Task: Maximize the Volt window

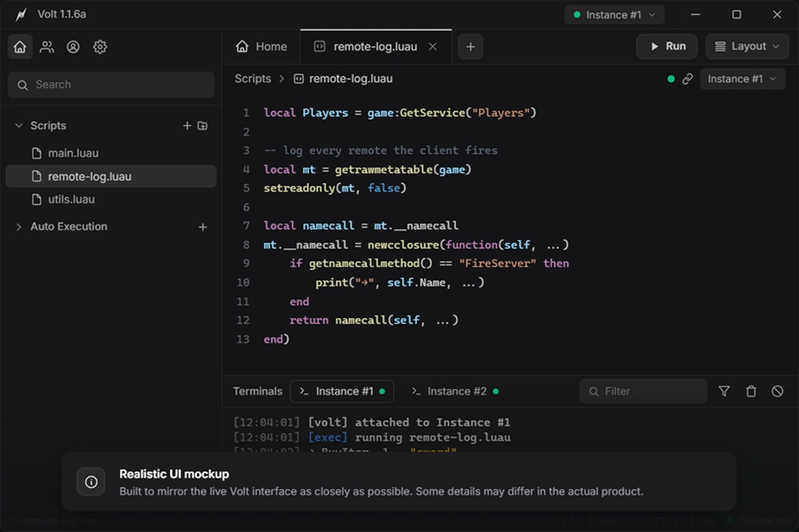Action: coord(737,15)
